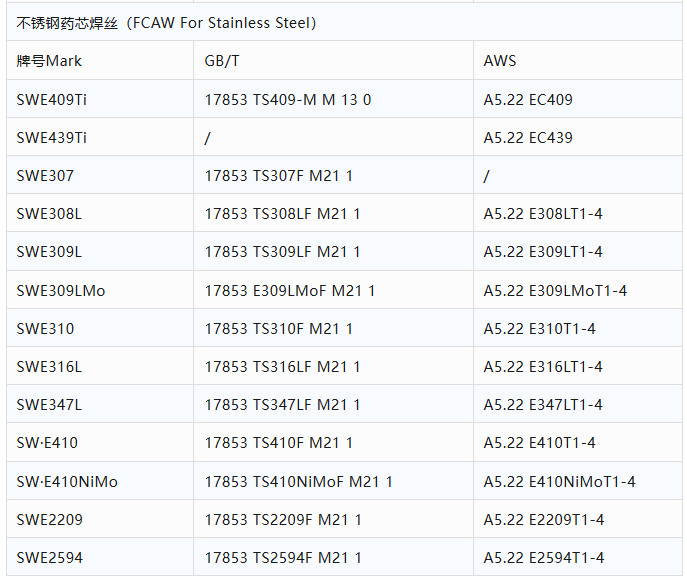Click the SW·E410 mark cell

click(47, 443)
